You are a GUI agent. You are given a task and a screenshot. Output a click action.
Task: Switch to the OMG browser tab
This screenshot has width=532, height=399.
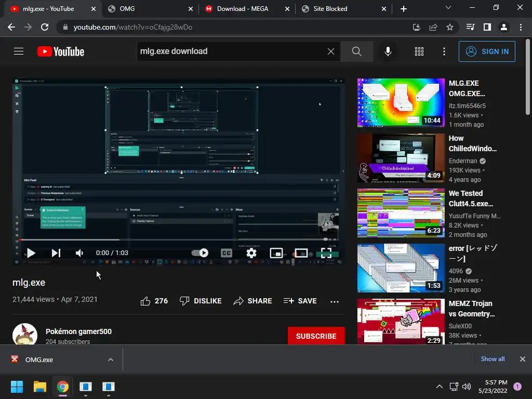pos(127,9)
